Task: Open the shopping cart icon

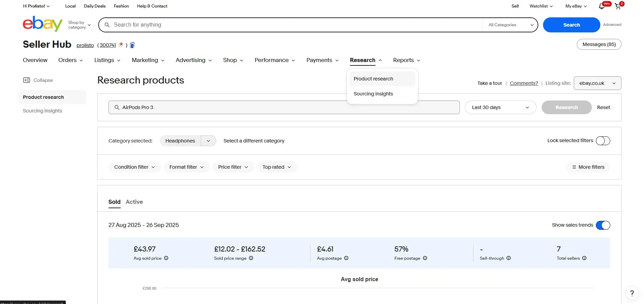Action: click(618, 6)
